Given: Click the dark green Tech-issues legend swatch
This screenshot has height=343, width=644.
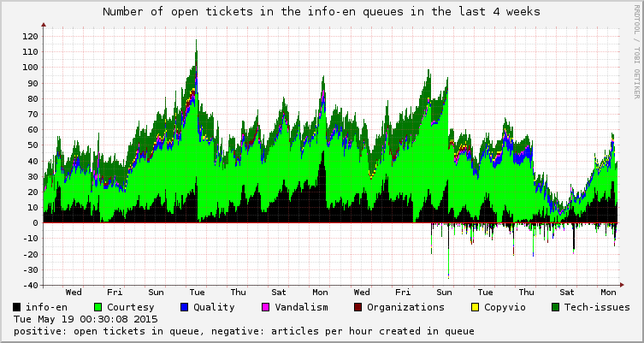Looking at the screenshot, I should [x=556, y=307].
